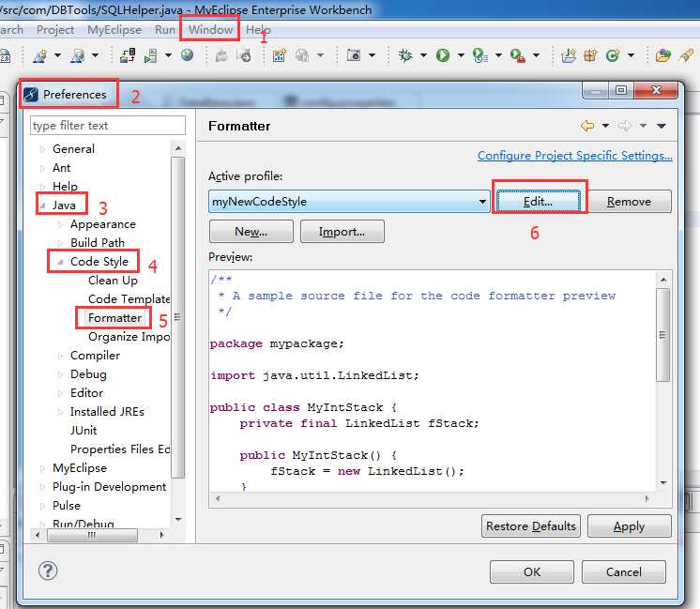
Task: Collapse the Code Style tree node
Action: (60, 262)
